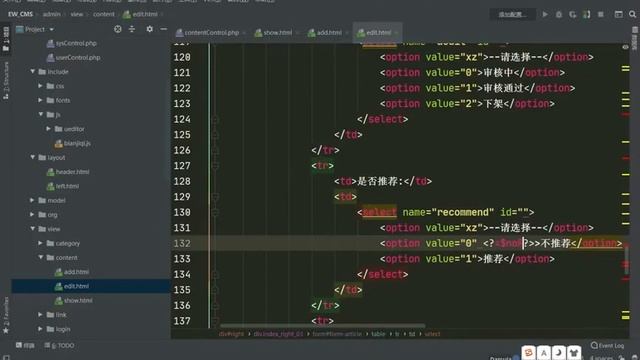Toggle tool window quick access bottom-left icon
Screen dimensions: 640x360
pyautogui.click(x=6, y=357)
